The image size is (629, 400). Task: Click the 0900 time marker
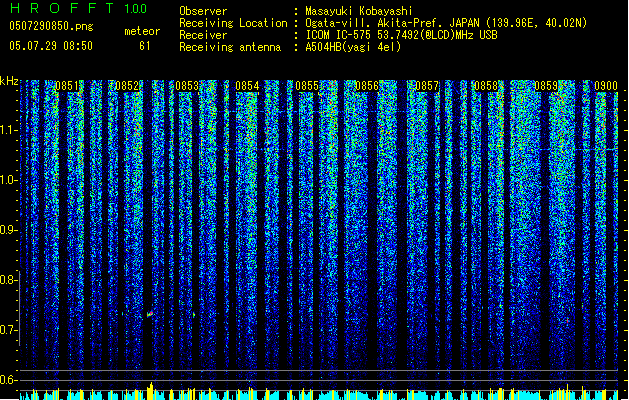(606, 86)
